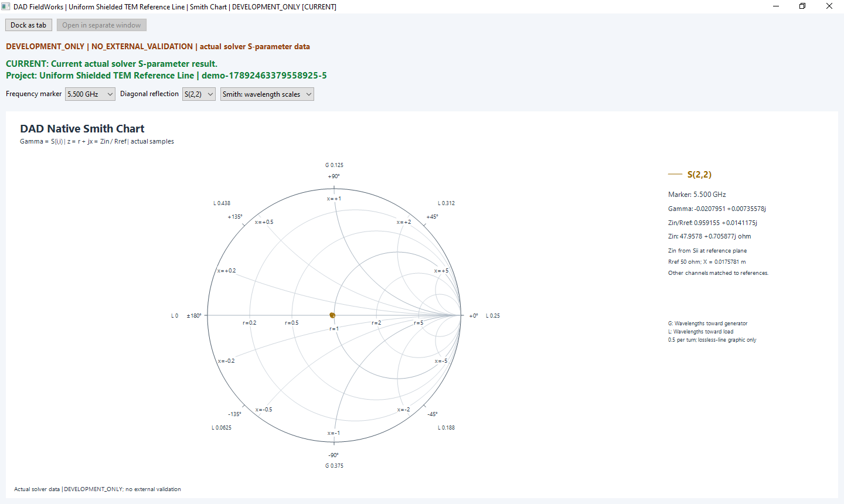Click the Rref 50 ohm; X = 0.0175781 m text

(707, 262)
